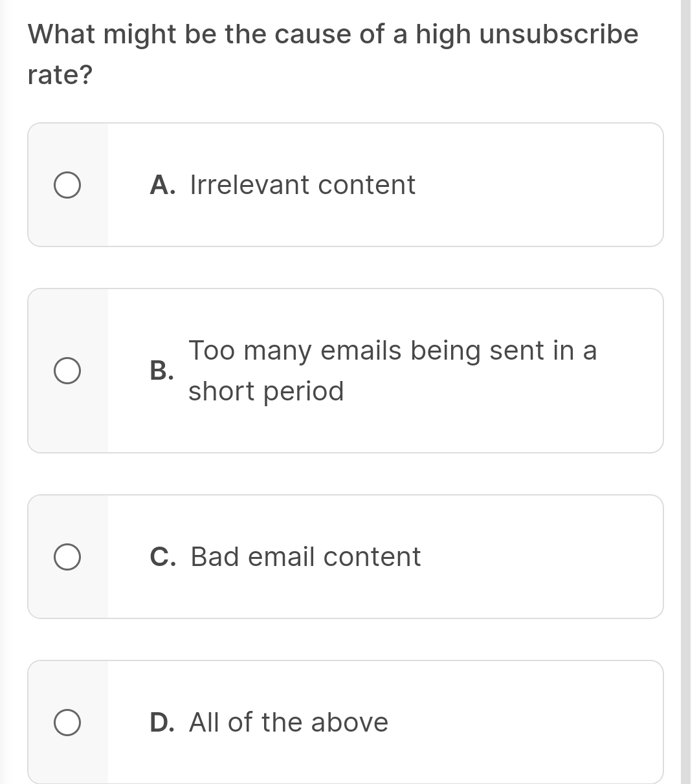Image resolution: width=699 pixels, height=784 pixels.
Task: Select the radio button for Irrelevant content
Action: [x=67, y=185]
